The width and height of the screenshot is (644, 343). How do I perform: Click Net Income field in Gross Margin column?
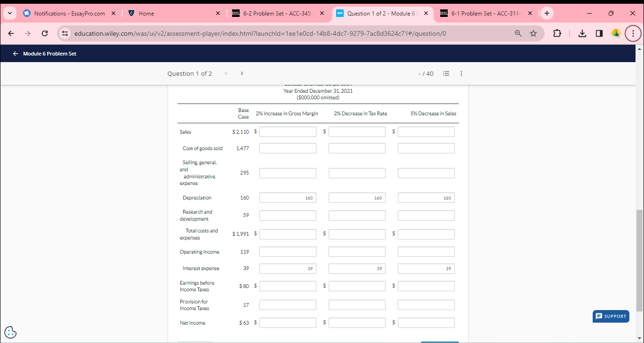click(x=288, y=323)
